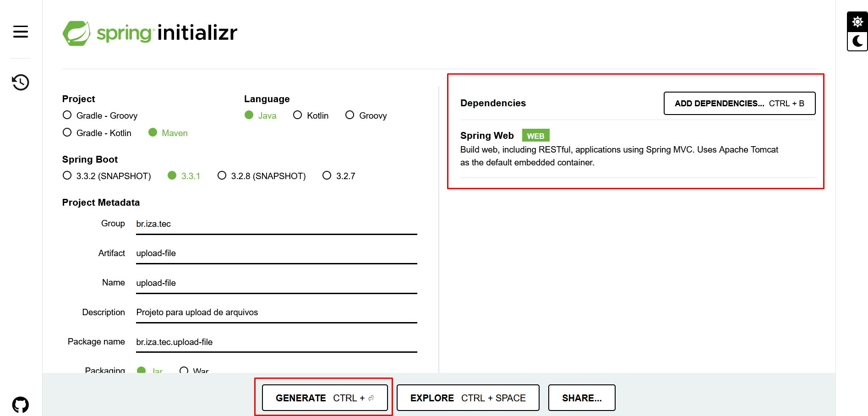Image resolution: width=868 pixels, height=416 pixels.
Task: Click the Spring Initializr logo
Action: [150, 33]
